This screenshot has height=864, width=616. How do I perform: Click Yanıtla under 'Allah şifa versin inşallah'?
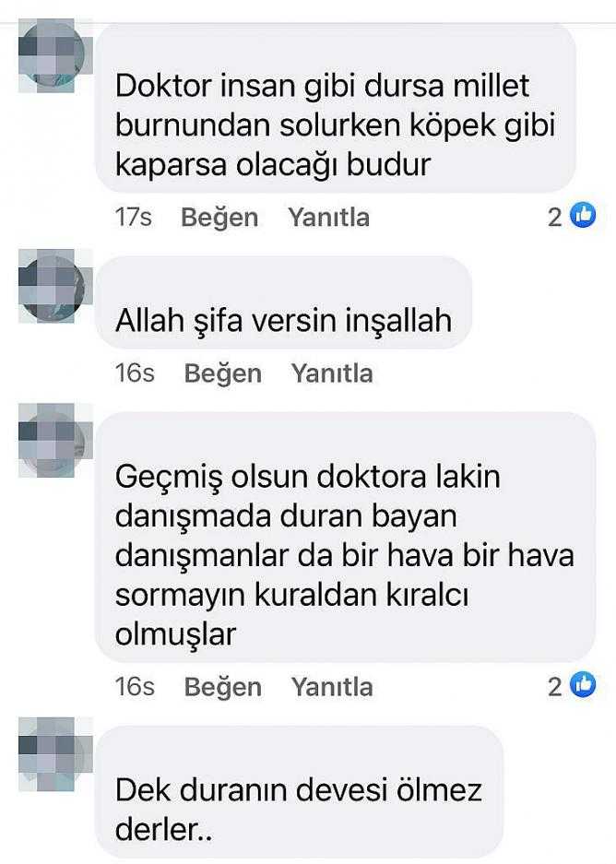coord(332,373)
